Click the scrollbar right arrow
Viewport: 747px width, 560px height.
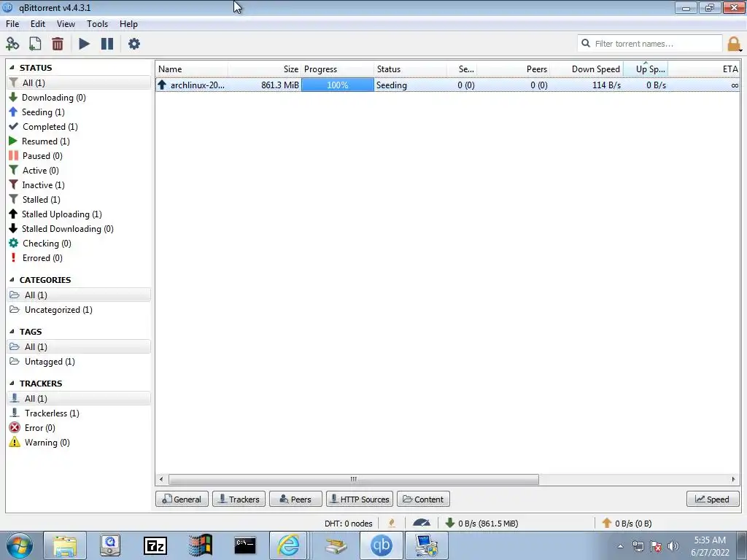[733, 479]
